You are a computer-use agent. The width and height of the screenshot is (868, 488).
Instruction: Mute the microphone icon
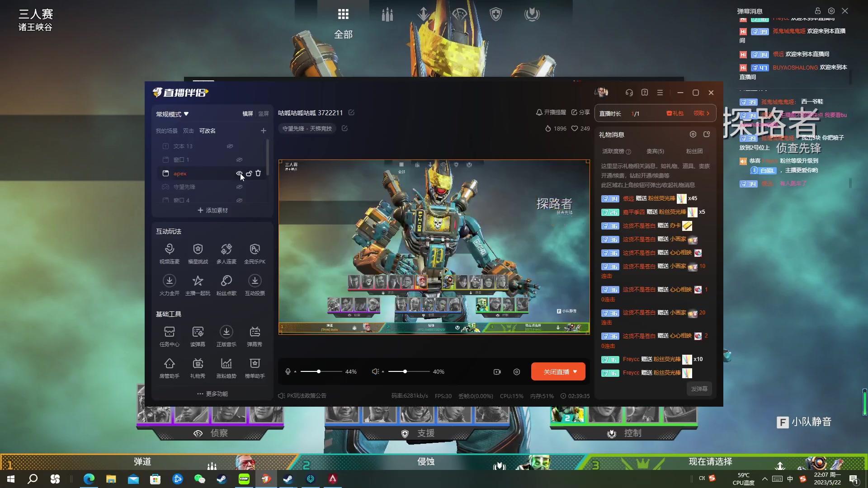coord(288,371)
